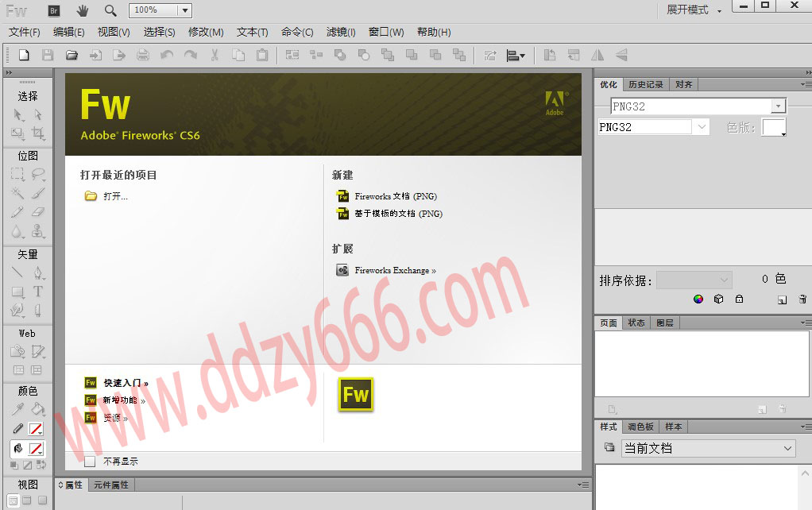
Task: Open the Align toolbar dropdown arrow
Action: [523, 56]
